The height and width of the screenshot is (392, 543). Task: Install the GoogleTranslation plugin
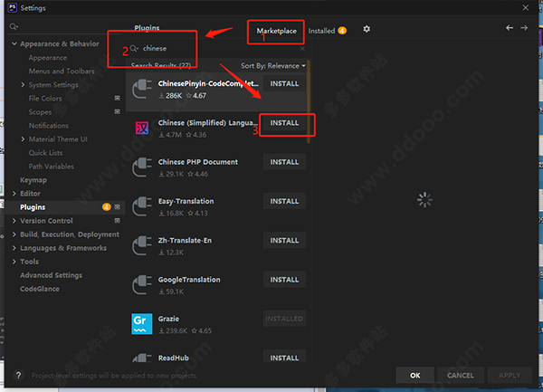[x=284, y=280]
